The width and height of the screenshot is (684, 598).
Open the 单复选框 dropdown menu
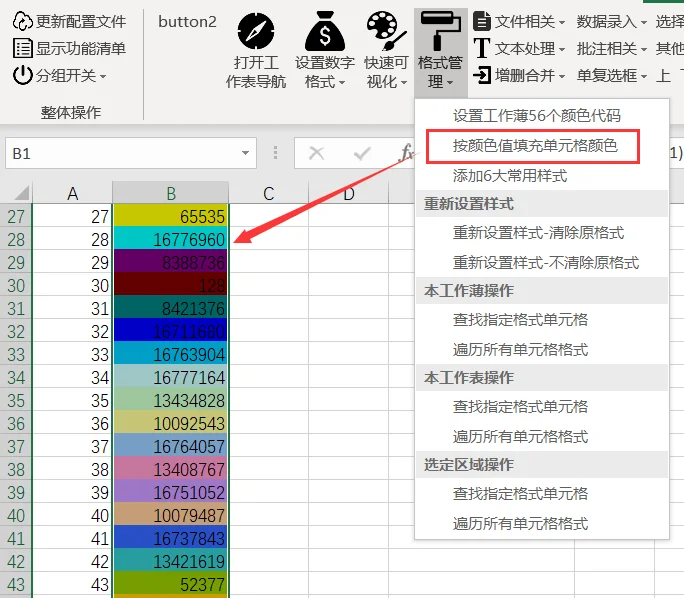pyautogui.click(x=612, y=76)
